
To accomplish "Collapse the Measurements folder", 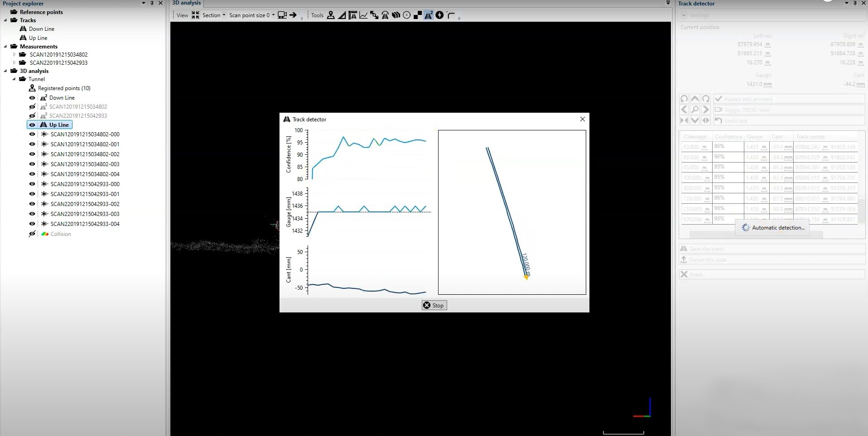I will tap(5, 46).
